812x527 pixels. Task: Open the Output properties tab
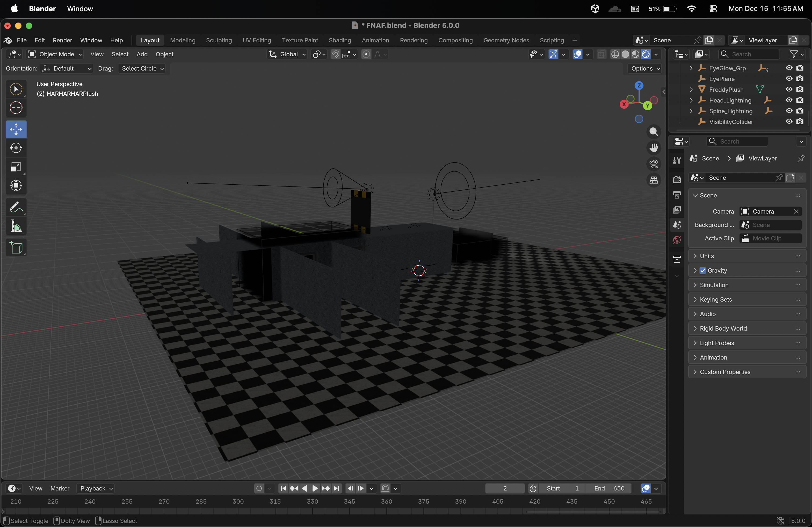[x=677, y=195]
